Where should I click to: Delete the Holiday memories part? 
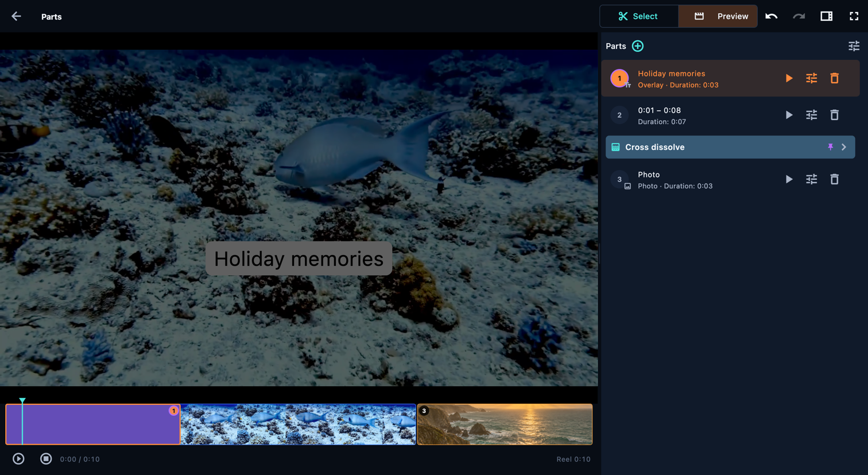(834, 78)
